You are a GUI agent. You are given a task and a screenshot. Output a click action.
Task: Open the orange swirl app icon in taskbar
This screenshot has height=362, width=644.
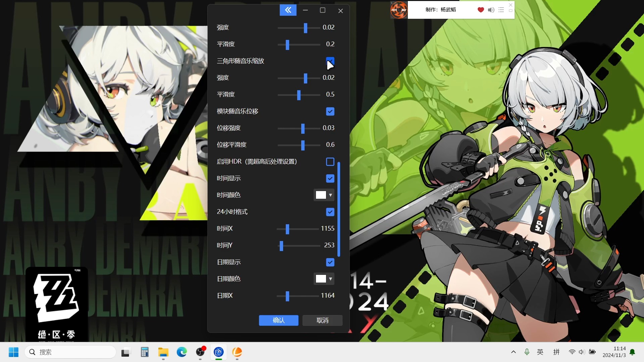click(237, 352)
